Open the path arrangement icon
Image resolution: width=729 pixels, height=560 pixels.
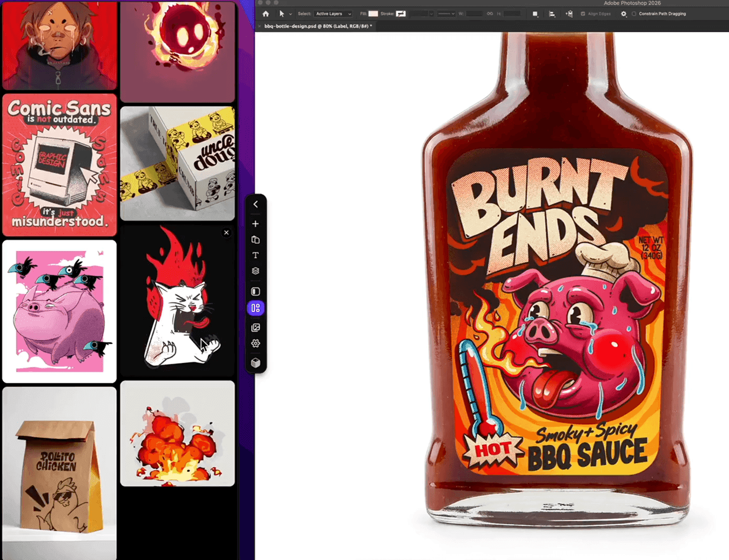point(569,14)
